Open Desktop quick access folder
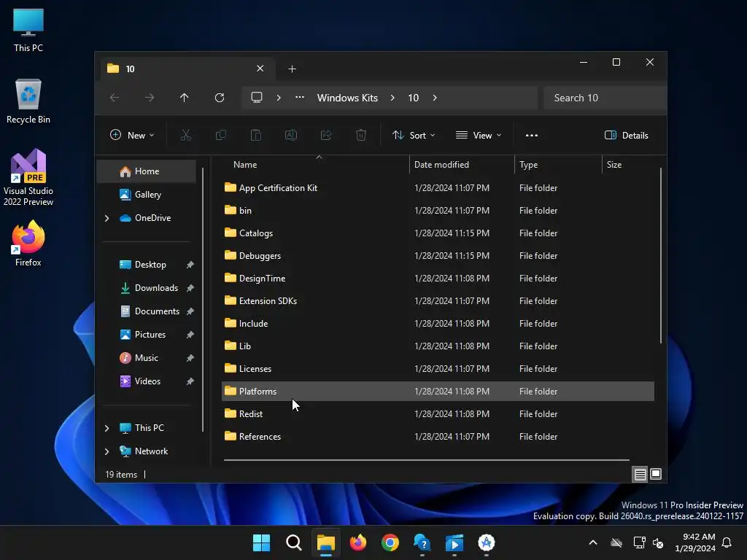The width and height of the screenshot is (747, 560). [146, 265]
